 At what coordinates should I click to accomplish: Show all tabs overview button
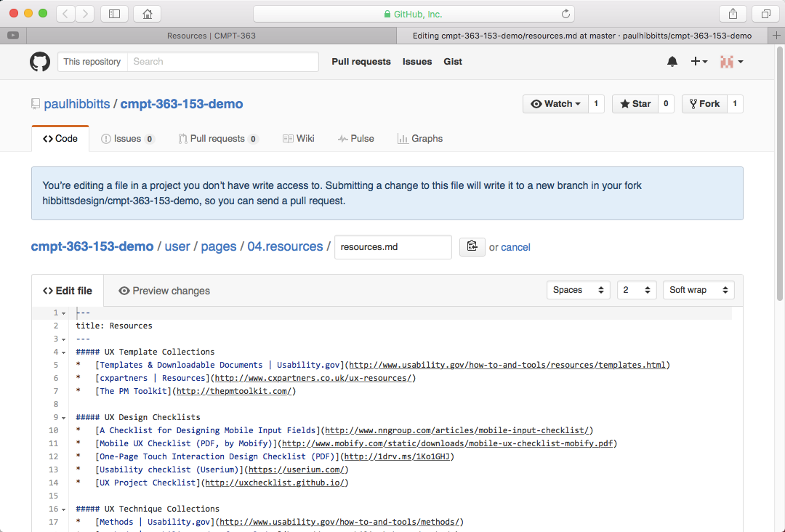765,14
